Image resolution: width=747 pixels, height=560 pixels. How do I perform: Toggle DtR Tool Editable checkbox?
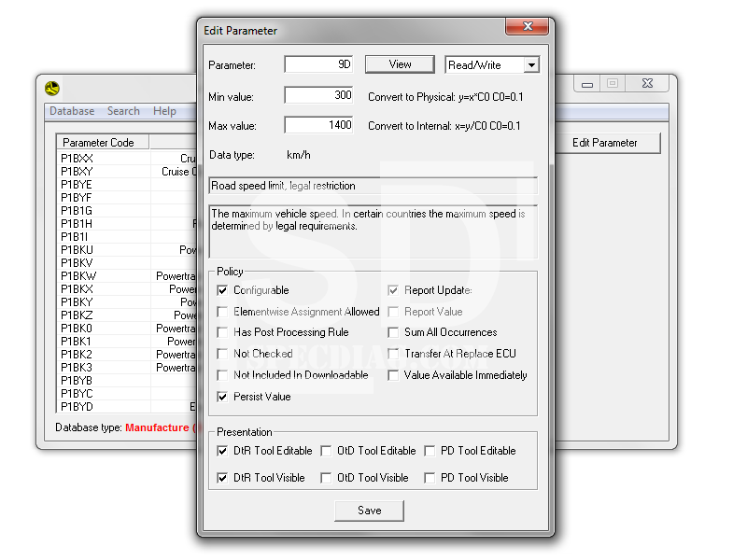222,451
